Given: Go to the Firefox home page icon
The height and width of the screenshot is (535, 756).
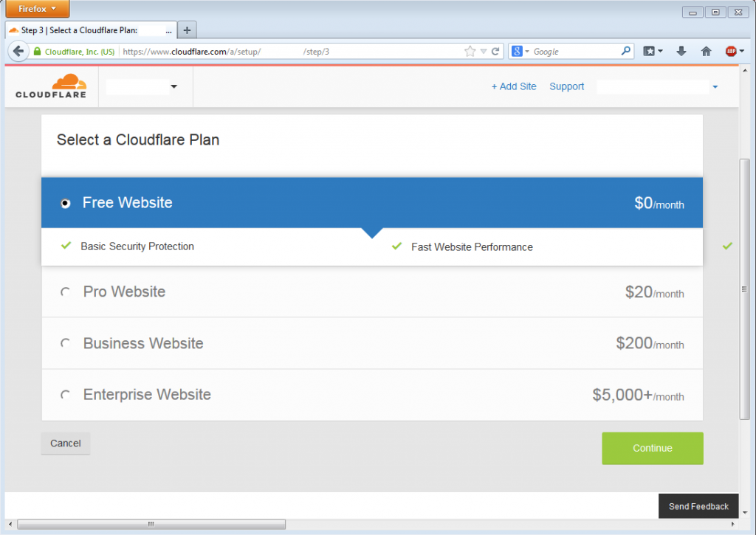Looking at the screenshot, I should pos(706,52).
